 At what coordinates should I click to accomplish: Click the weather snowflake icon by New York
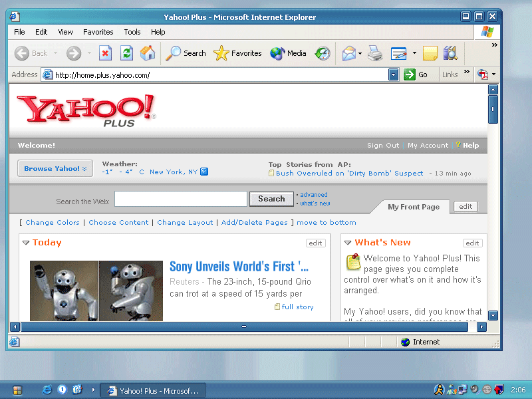[x=204, y=172]
